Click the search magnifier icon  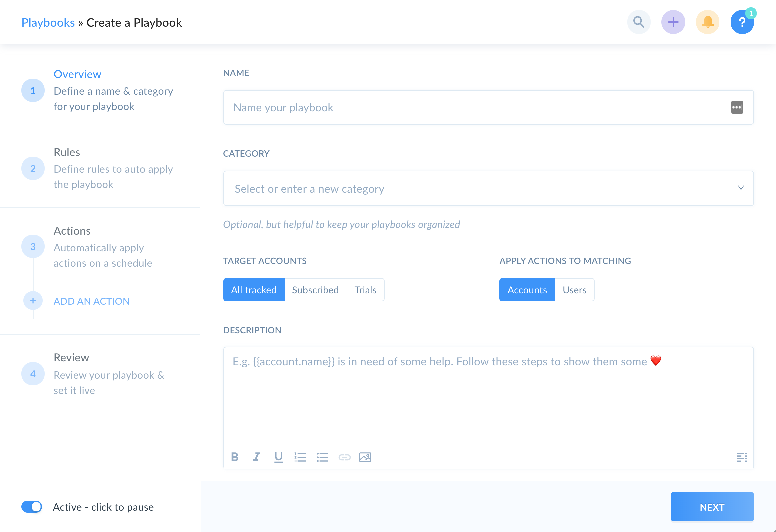click(x=638, y=22)
